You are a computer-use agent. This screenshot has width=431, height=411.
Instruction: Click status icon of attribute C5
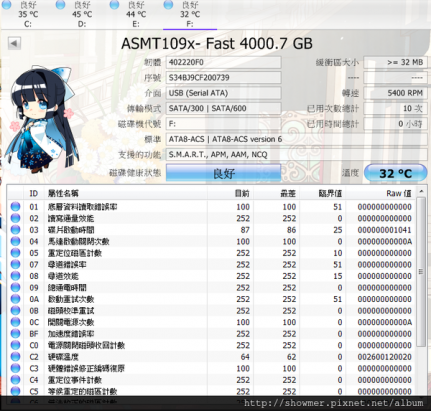15,391
